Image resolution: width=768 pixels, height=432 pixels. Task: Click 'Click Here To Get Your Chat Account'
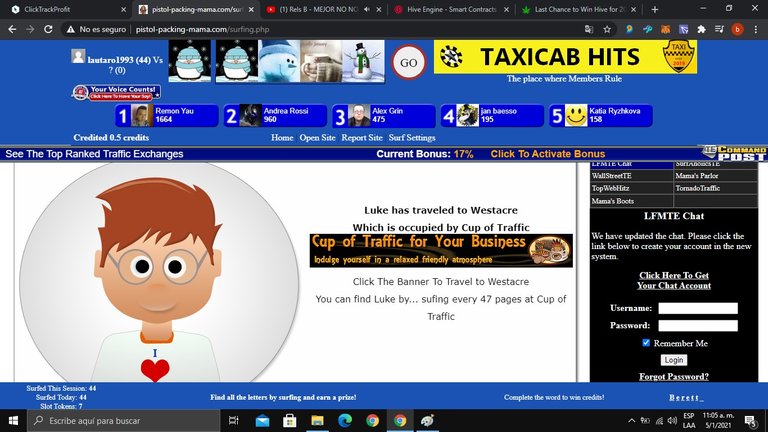point(673,280)
